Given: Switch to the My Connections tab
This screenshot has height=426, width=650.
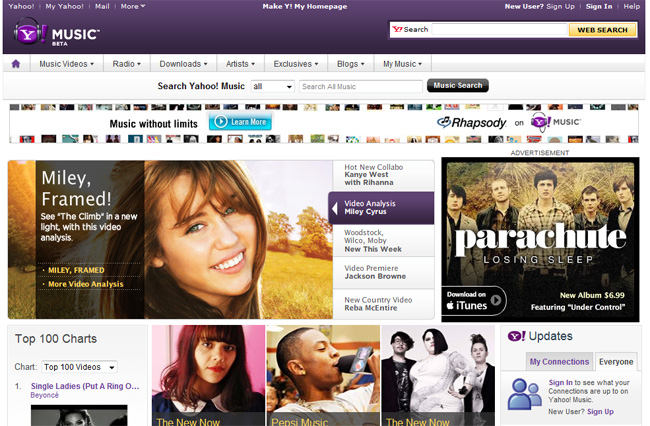Looking at the screenshot, I should (x=559, y=362).
